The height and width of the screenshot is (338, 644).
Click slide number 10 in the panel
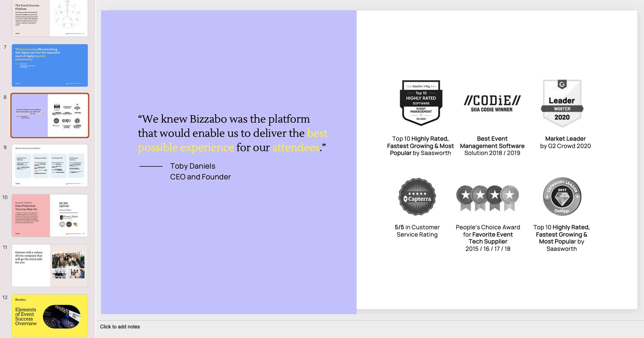(5, 197)
